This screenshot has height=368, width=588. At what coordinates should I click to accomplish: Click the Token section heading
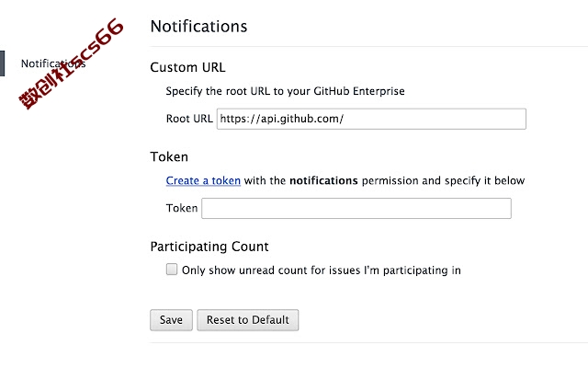(169, 156)
